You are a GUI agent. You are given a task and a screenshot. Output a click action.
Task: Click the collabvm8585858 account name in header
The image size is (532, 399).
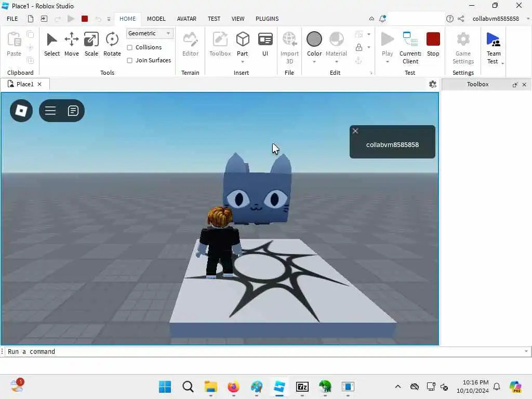(495, 19)
